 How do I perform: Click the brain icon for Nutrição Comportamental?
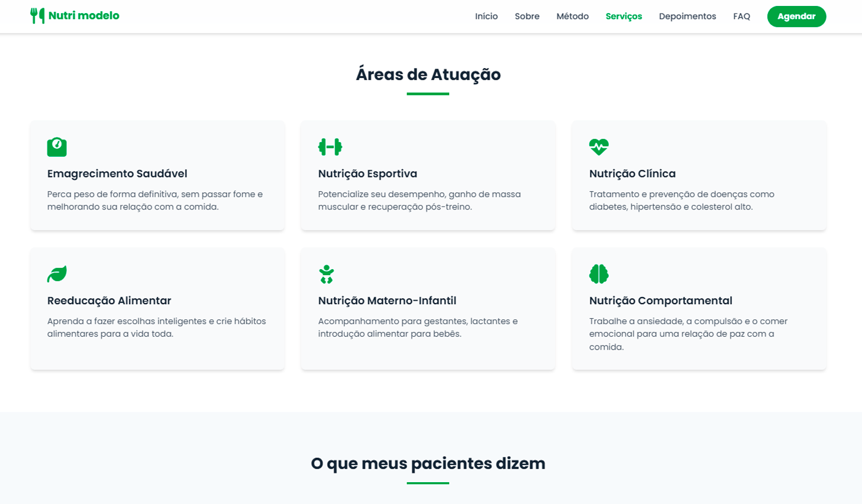click(599, 274)
